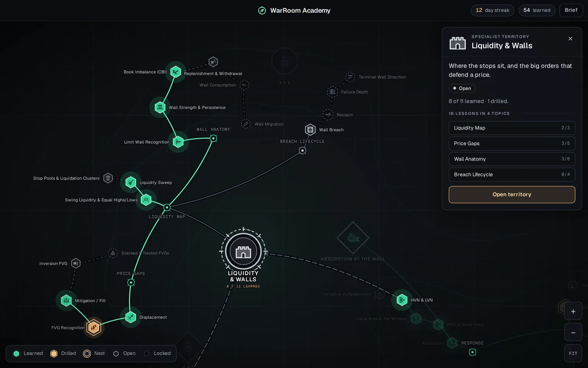Viewport: 588px width, 368px height.
Task: Select the locked Wall Consumption node
Action: [x=244, y=85]
